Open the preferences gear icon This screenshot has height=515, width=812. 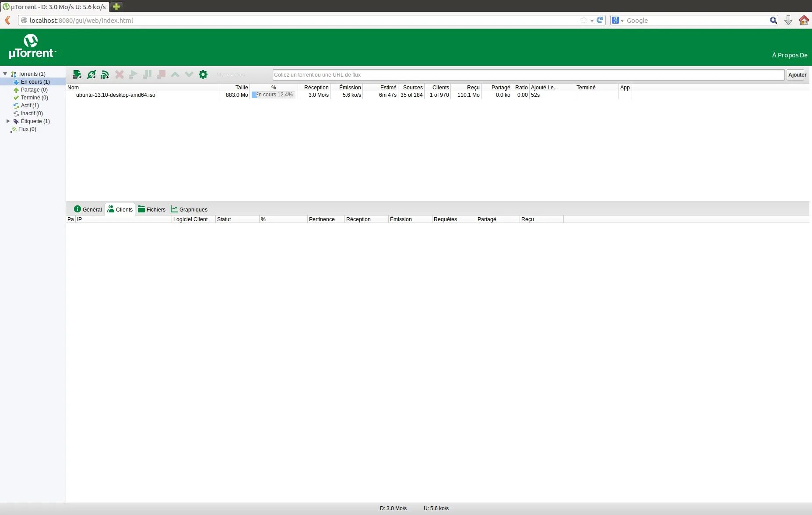pos(203,74)
